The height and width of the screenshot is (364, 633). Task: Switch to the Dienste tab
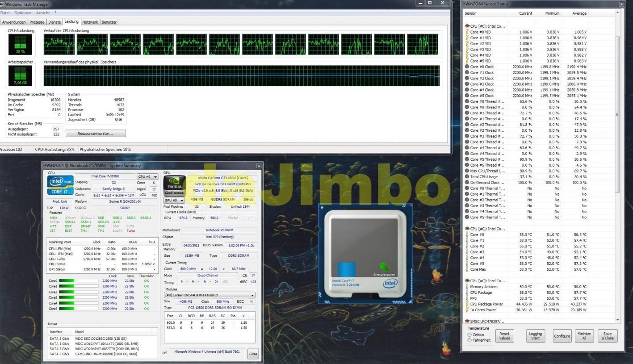(x=54, y=22)
